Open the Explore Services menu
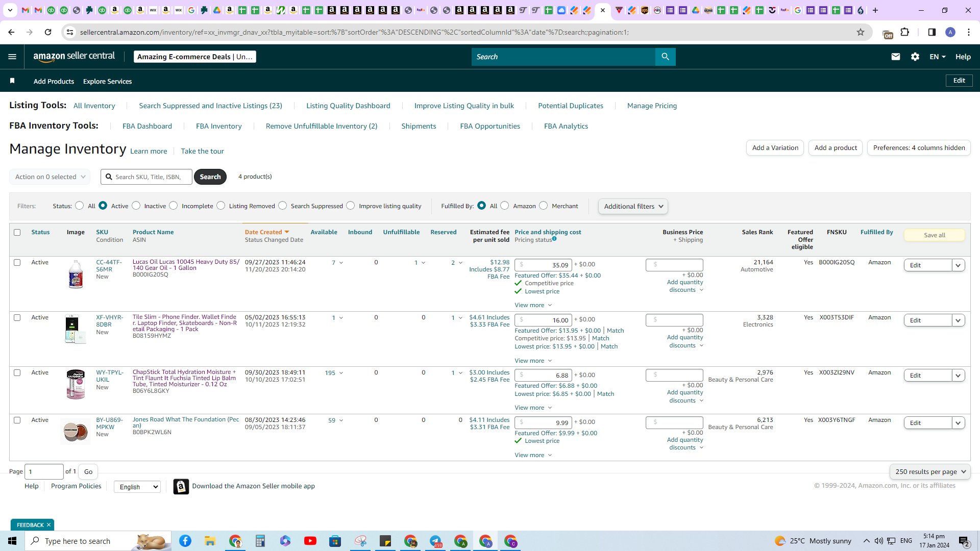The width and height of the screenshot is (980, 551). coord(107,81)
